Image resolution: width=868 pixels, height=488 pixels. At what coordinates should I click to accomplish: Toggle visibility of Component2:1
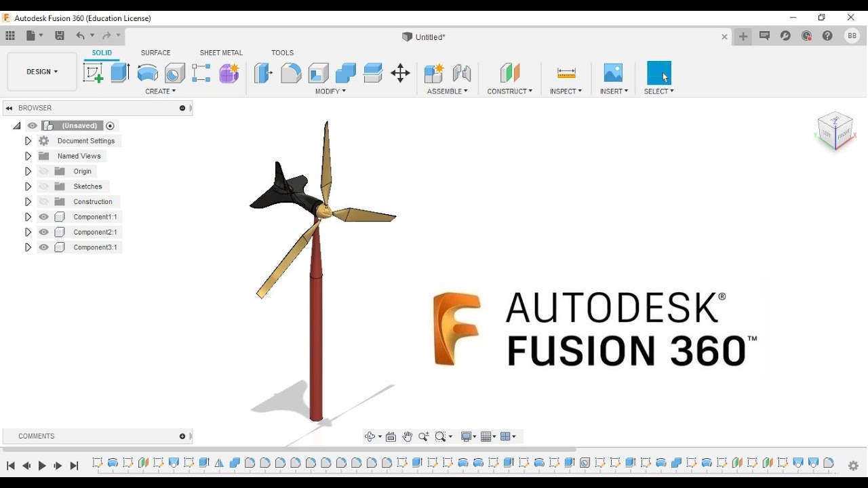tap(44, 232)
